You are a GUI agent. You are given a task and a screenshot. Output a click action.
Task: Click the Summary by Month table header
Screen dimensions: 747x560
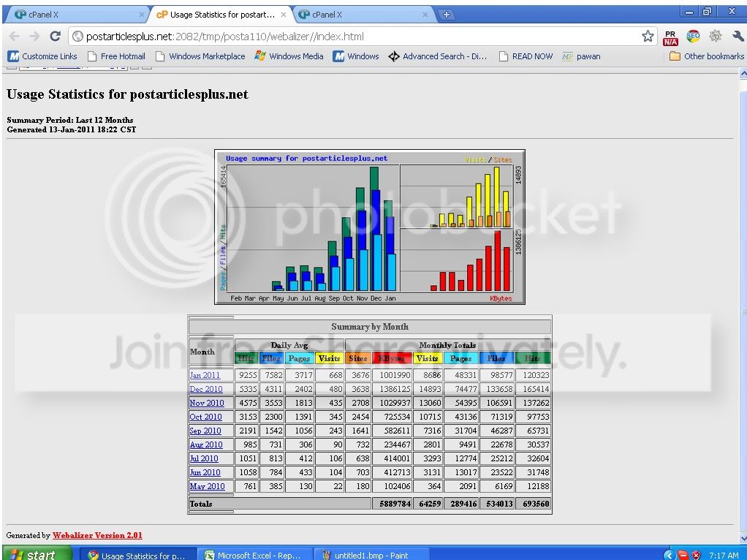coord(370,327)
